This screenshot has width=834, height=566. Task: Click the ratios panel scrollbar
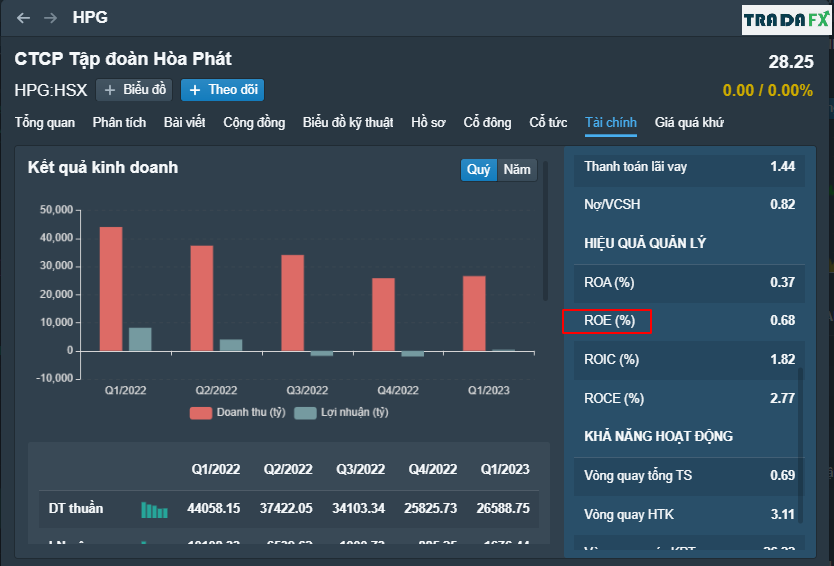(x=800, y=445)
